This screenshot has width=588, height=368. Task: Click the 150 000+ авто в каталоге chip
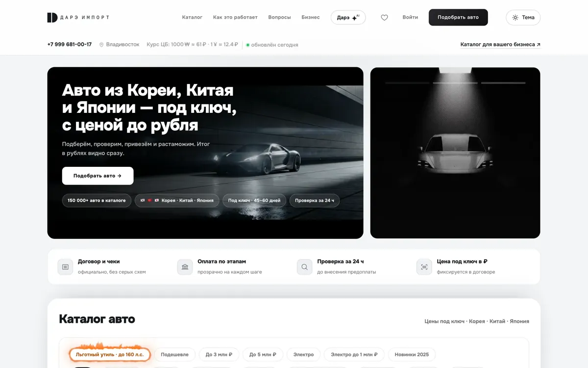click(x=97, y=200)
